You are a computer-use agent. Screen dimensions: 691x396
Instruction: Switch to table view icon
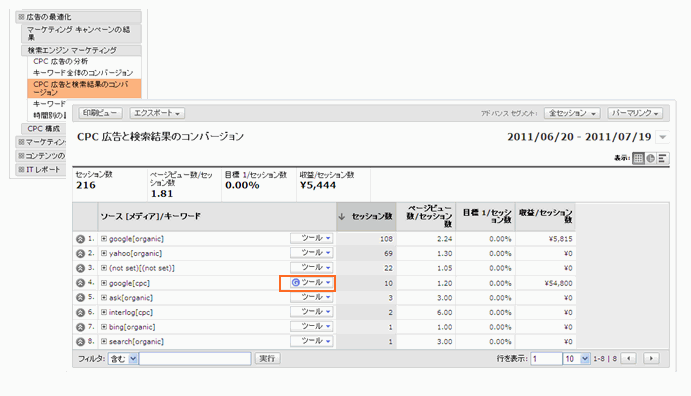click(x=638, y=158)
